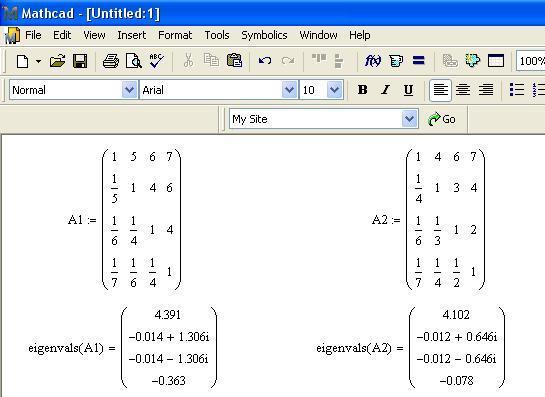Cut selection with scissors icon

tap(188, 61)
